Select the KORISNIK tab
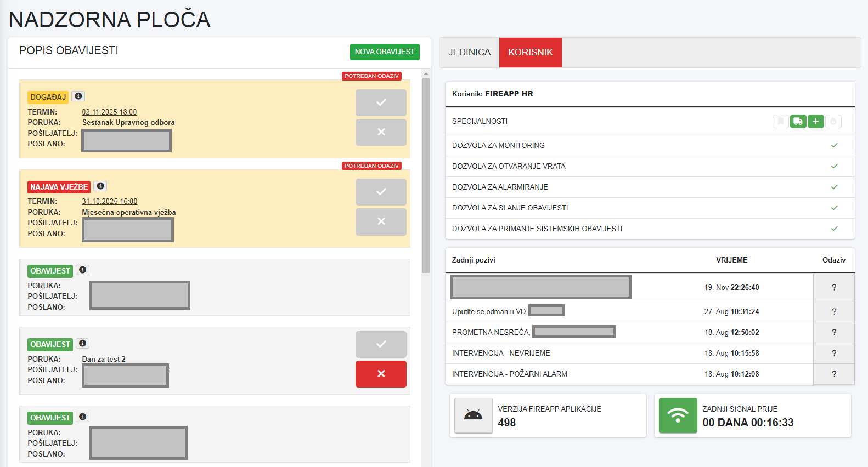Image resolution: width=868 pixels, height=467 pixels. [530, 53]
